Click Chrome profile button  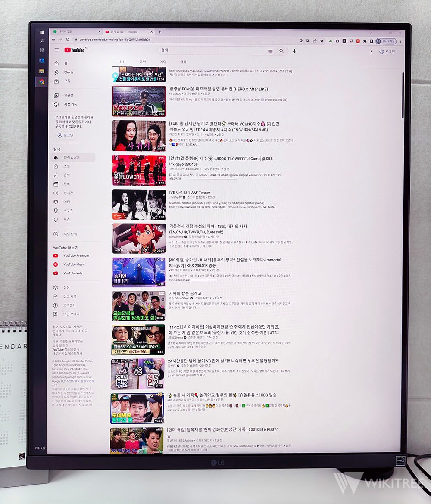pyautogui.click(x=386, y=41)
